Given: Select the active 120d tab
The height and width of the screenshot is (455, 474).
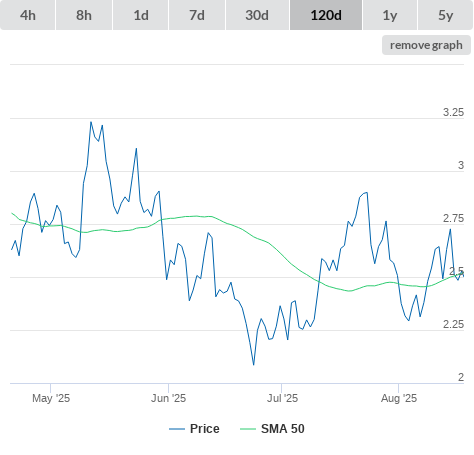Looking at the screenshot, I should 326,15.
